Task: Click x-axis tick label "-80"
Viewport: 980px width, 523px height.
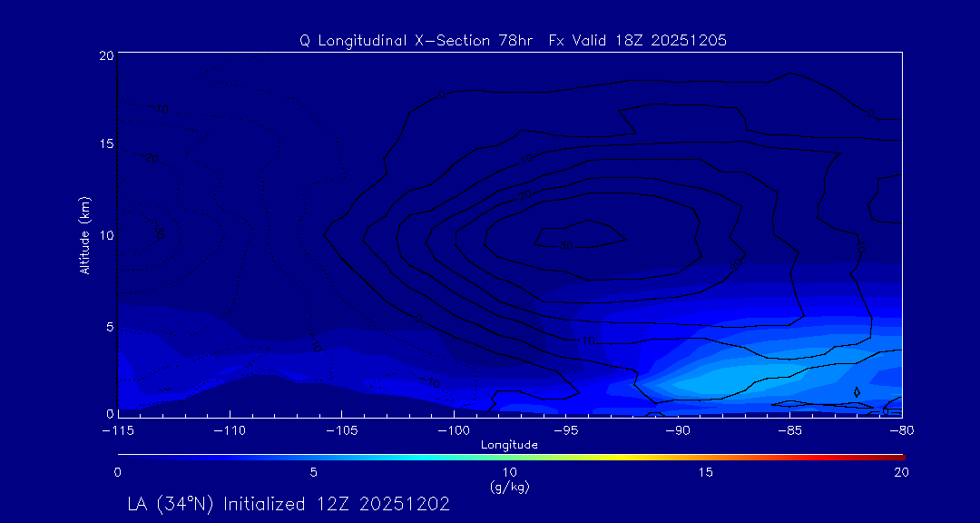Action: click(x=901, y=431)
